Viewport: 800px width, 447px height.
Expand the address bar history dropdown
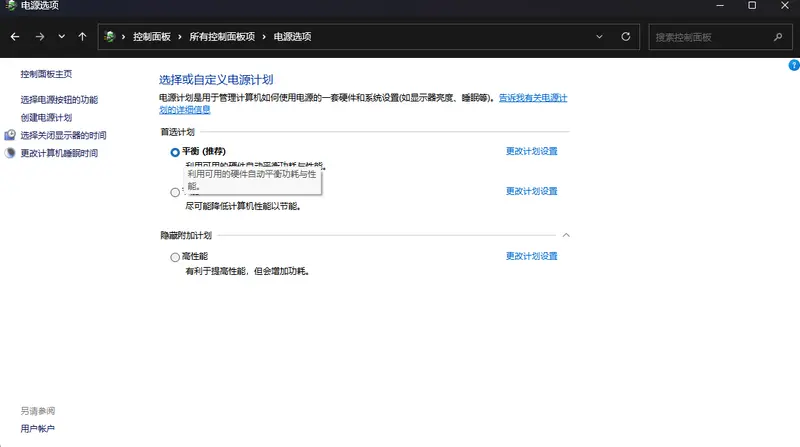[x=599, y=37]
